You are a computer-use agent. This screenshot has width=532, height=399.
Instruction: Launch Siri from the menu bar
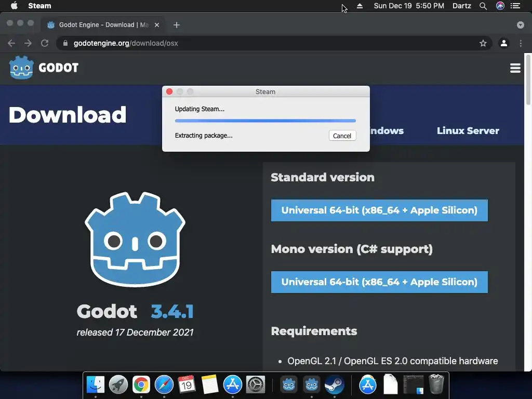coord(500,6)
